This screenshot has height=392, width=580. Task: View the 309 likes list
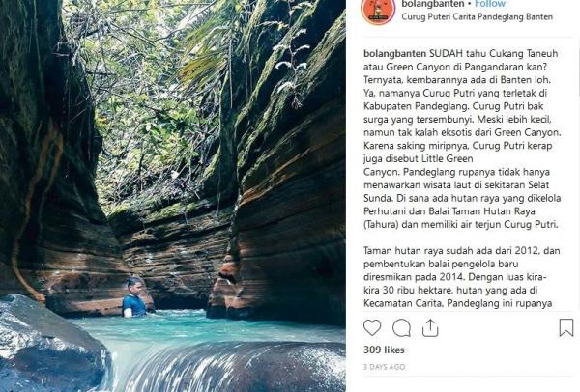[383, 350]
